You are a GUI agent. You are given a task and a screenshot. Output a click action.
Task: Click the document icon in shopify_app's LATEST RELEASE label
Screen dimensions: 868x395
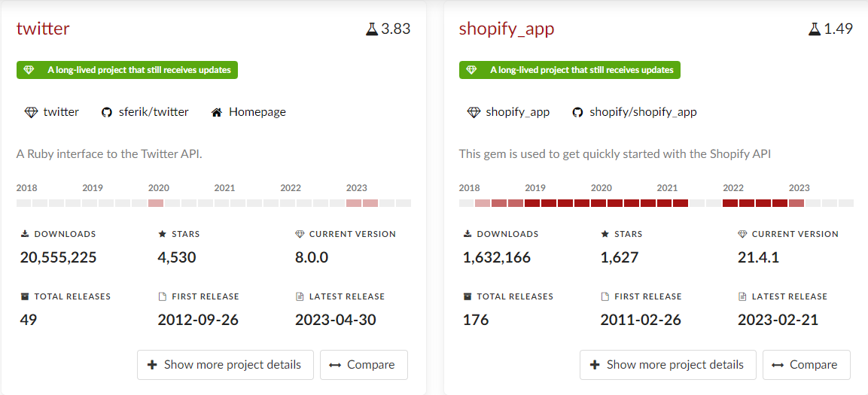pos(742,296)
